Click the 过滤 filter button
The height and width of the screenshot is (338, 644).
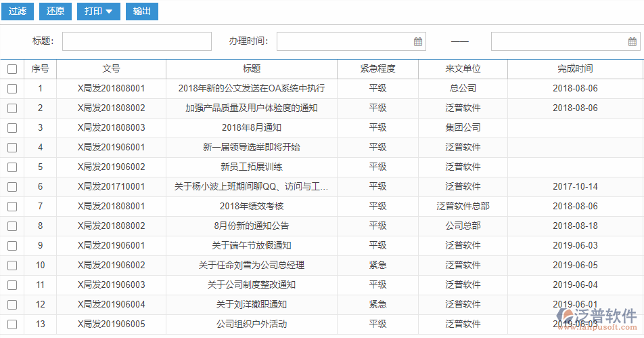[x=18, y=11]
